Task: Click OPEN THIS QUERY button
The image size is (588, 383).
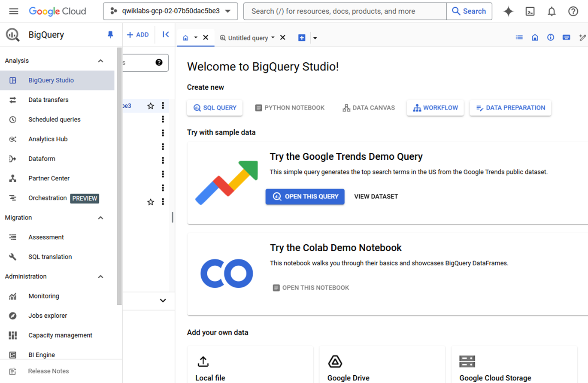Action: [305, 197]
